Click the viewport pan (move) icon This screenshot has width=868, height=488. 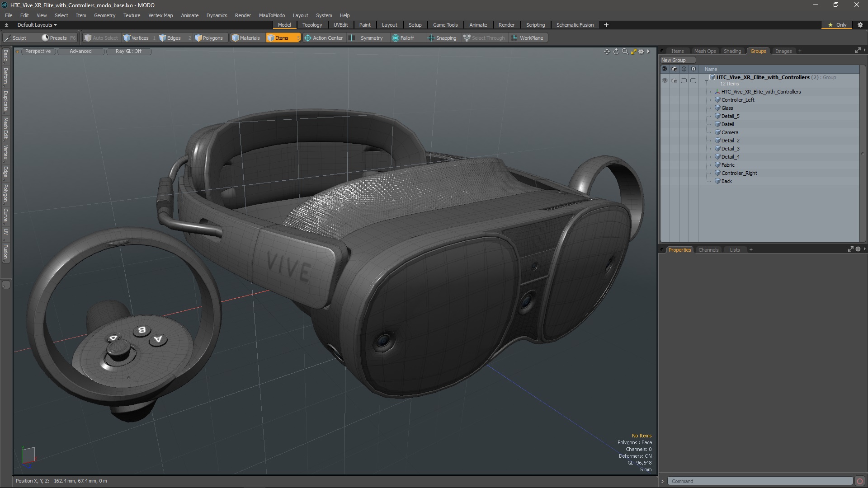pyautogui.click(x=607, y=52)
